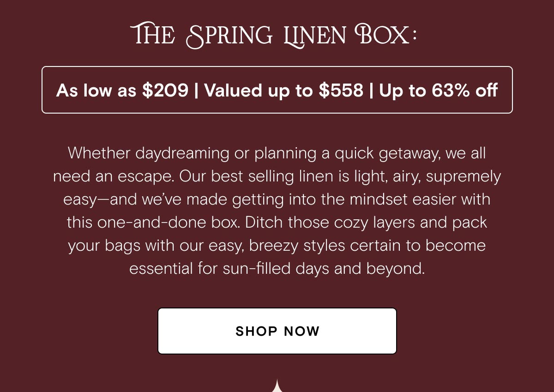Image resolution: width=554 pixels, height=392 pixels.
Task: Click the white pointed shape at bottom
Action: pyautogui.click(x=277, y=386)
